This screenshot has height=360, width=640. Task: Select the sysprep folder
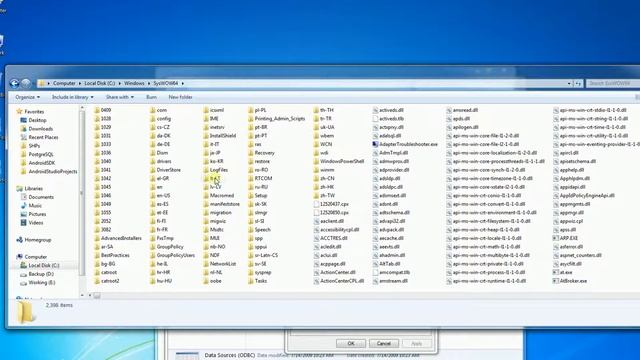tap(263, 272)
